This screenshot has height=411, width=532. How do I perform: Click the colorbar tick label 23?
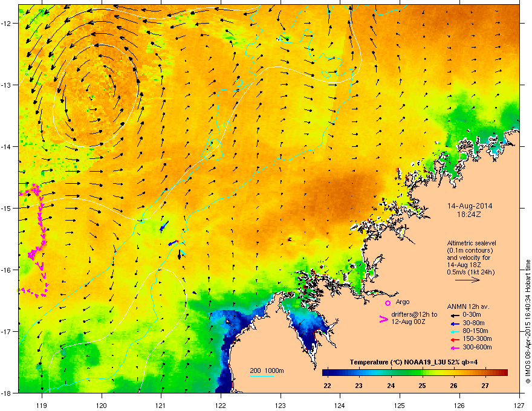(x=358, y=386)
